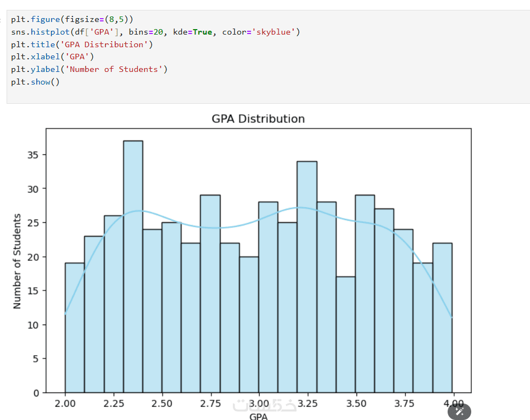This screenshot has width=530, height=420.
Task: Click the 'GPA Distribution' chart title
Action: tap(258, 119)
